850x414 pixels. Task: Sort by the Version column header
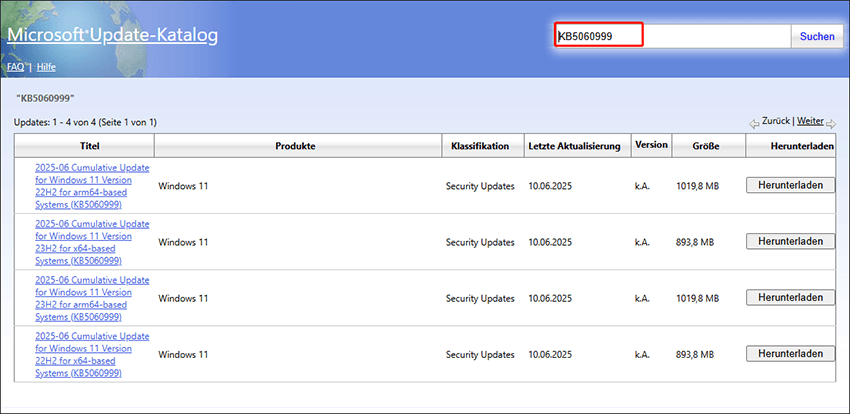coord(652,145)
